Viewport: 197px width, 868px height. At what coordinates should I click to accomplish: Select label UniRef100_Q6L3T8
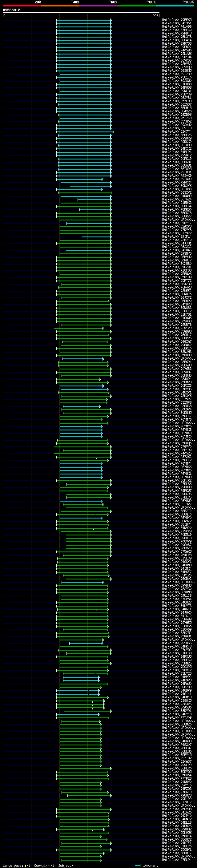[x=176, y=37]
